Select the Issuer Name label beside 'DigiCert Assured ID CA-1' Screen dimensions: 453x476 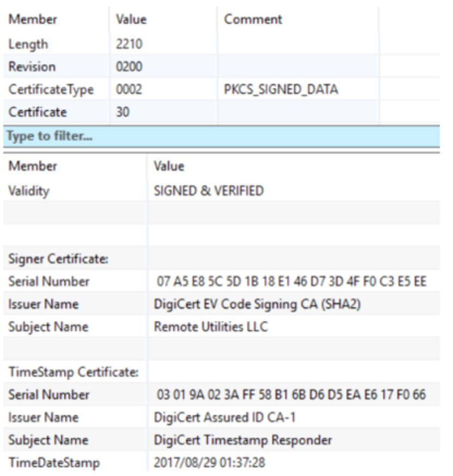[x=44, y=417]
